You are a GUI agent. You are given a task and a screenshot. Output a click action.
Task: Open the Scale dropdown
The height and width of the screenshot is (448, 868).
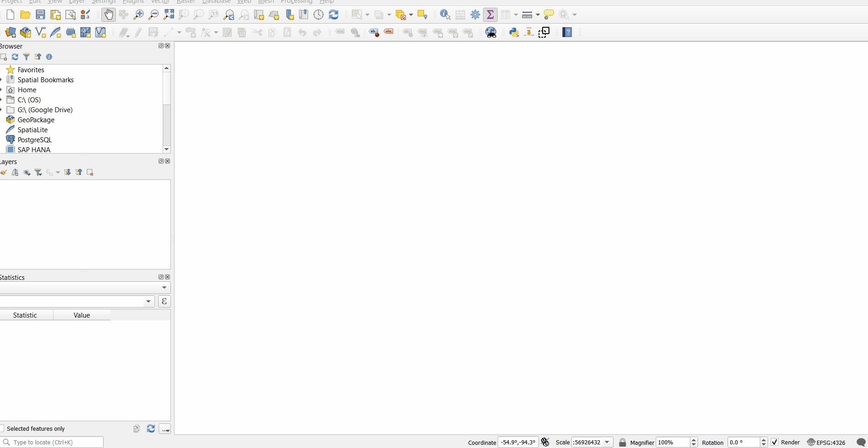tap(607, 442)
